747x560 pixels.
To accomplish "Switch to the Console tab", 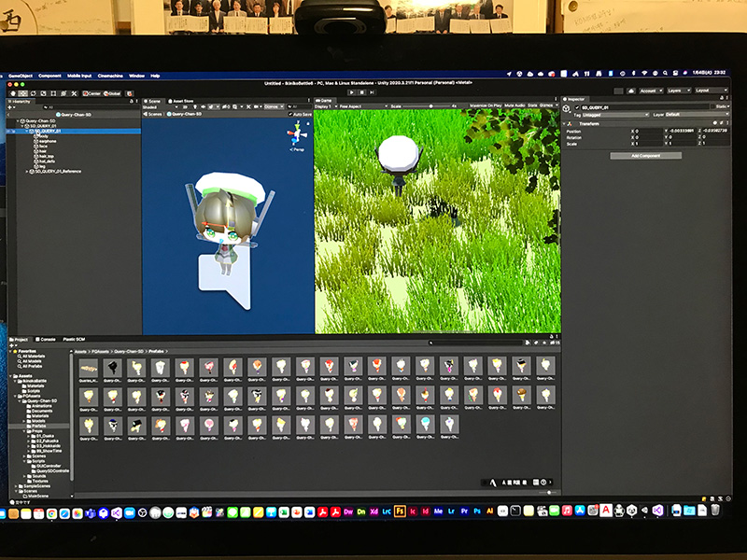I will [46, 339].
